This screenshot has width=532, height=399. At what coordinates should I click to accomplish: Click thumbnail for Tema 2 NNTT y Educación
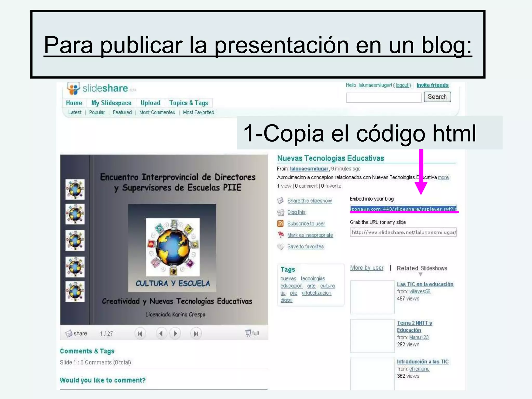pos(372,336)
